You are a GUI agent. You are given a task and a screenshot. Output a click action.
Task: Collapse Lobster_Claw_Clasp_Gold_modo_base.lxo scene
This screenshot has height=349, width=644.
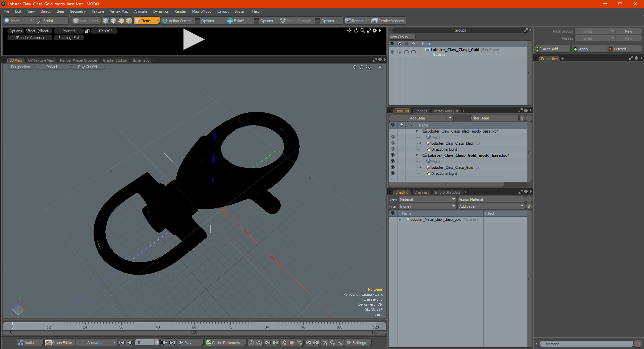(417, 155)
